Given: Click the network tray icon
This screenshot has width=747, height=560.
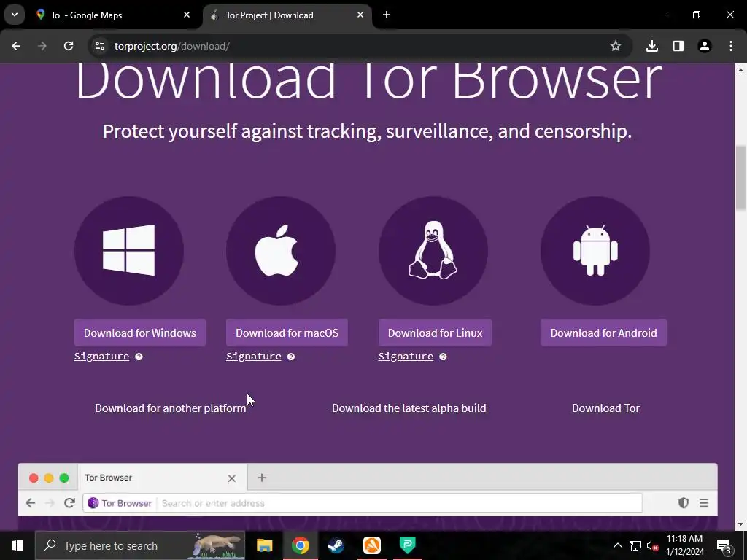Looking at the screenshot, I should point(635,545).
